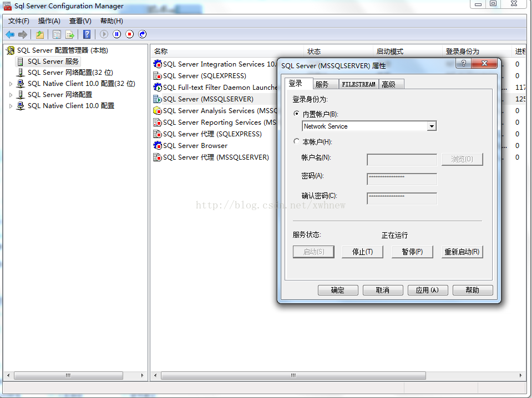Open the 文件(F) menu
The width and height of the screenshot is (532, 398).
point(19,21)
